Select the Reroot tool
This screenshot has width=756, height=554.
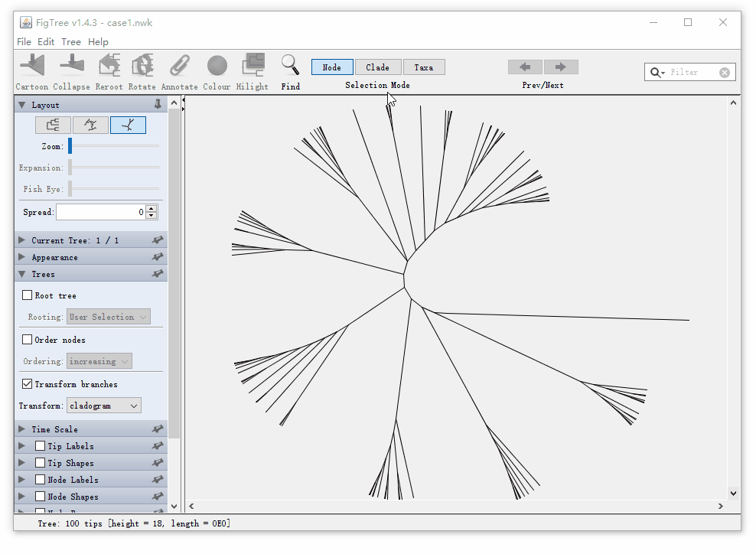point(109,66)
